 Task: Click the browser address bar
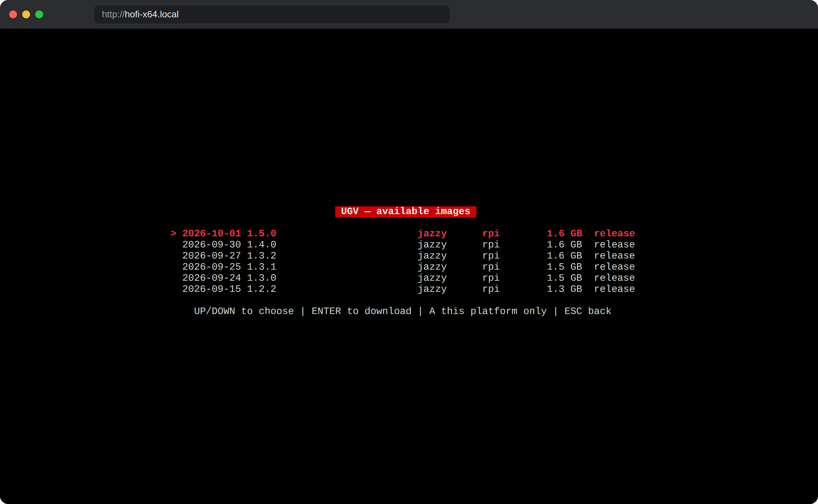(271, 14)
